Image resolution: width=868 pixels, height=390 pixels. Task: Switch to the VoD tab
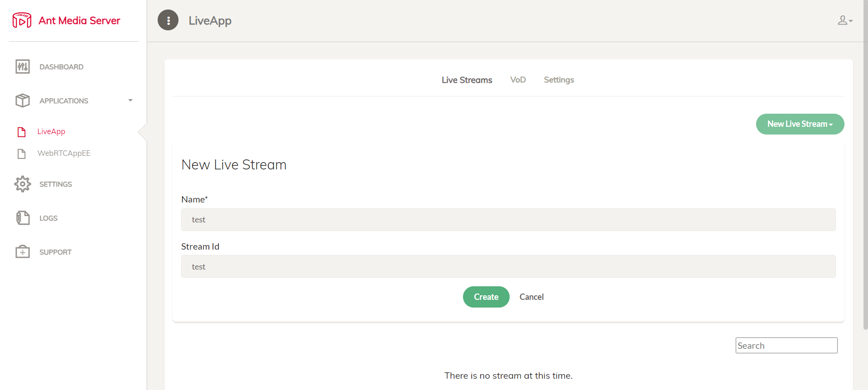[518, 80]
